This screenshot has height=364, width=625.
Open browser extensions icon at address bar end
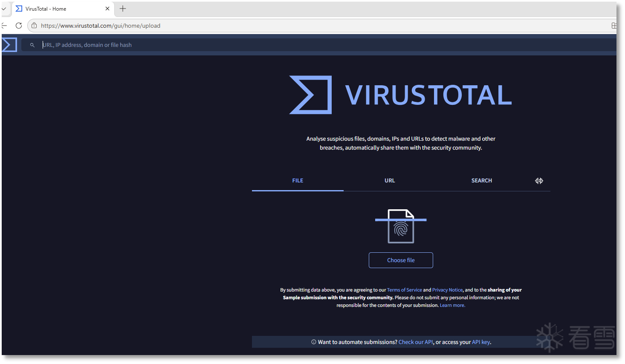pos(614,26)
